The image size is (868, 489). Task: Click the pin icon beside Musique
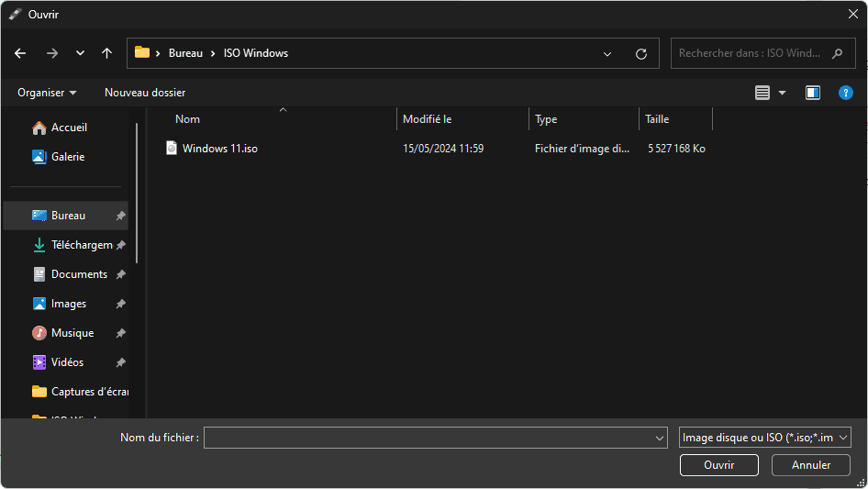point(120,333)
